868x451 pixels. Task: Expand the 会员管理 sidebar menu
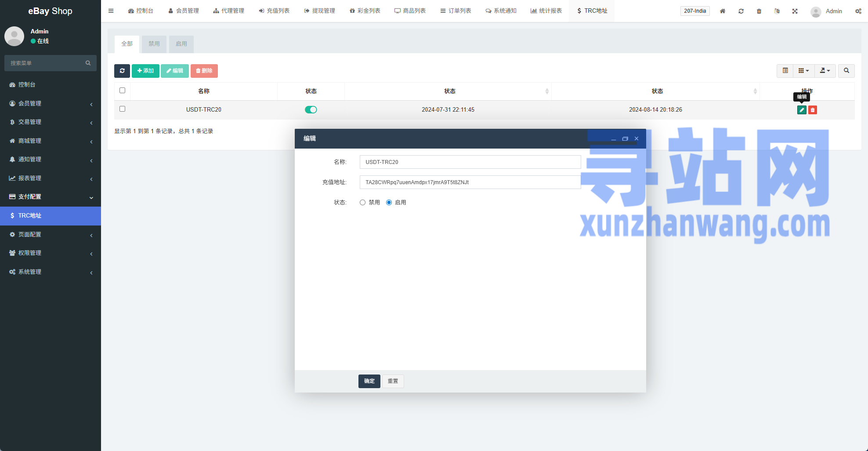(x=51, y=103)
